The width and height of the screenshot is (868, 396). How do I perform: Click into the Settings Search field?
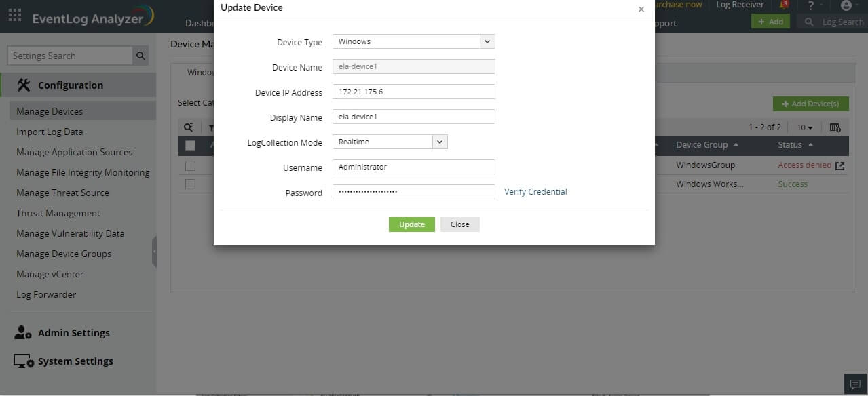(70, 56)
